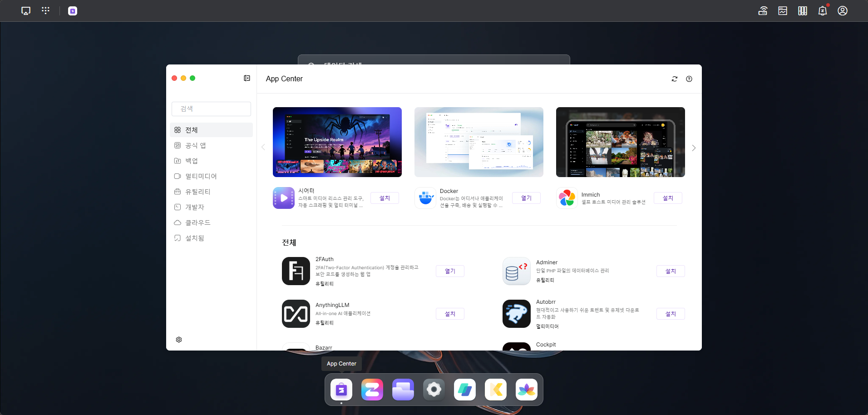Advance carousel with right chevron arrow
The height and width of the screenshot is (415, 868).
pyautogui.click(x=694, y=148)
